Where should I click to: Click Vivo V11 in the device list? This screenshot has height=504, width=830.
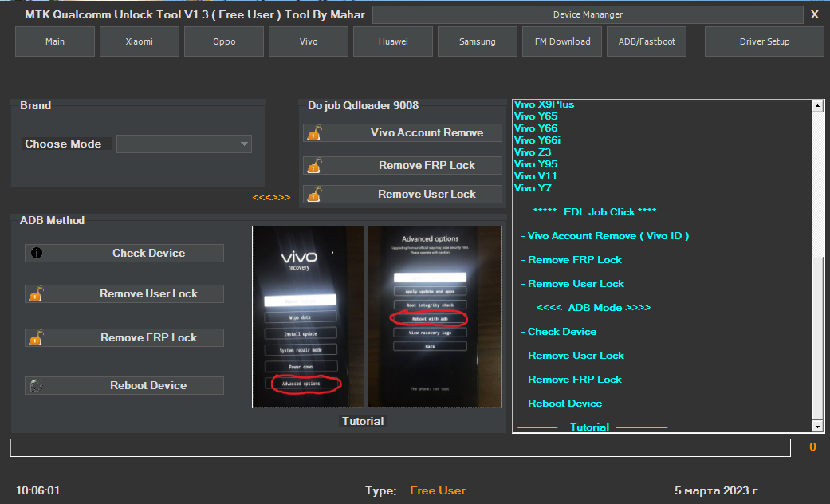point(535,176)
